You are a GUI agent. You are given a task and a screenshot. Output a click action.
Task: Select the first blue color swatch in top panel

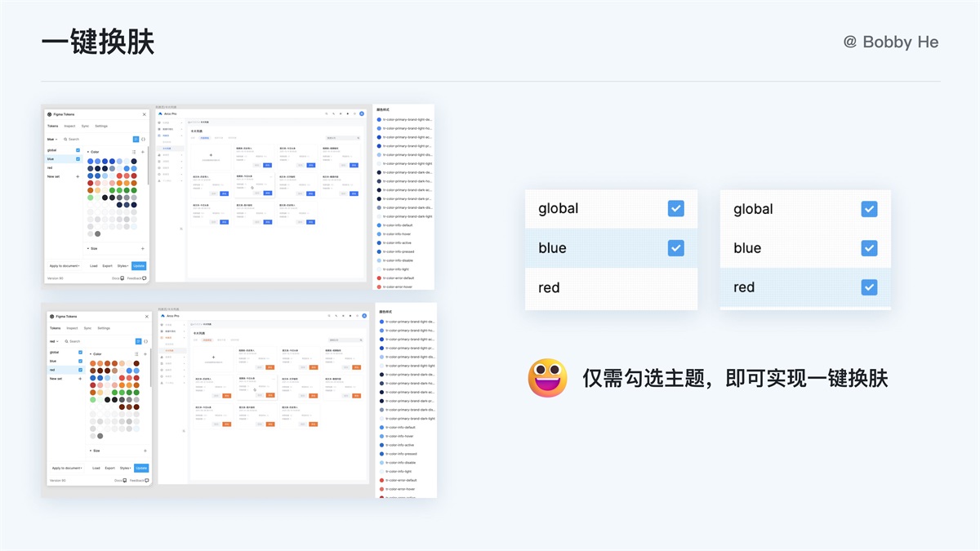pos(91,162)
